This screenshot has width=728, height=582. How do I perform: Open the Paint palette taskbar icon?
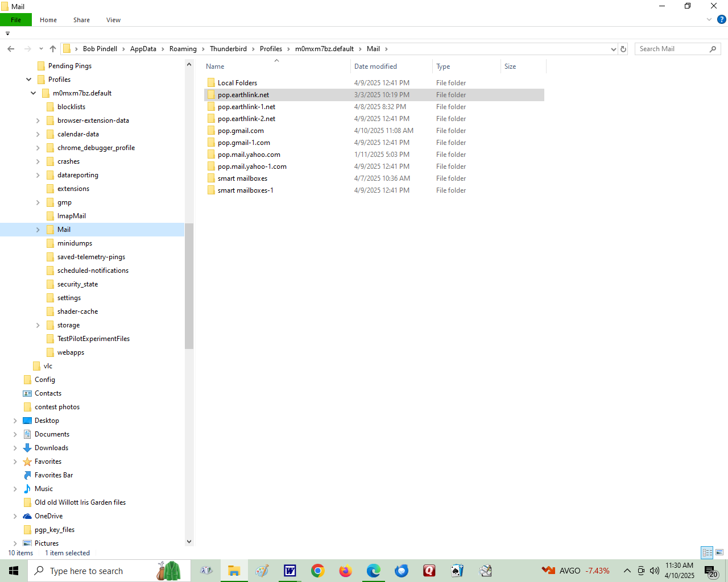click(262, 571)
